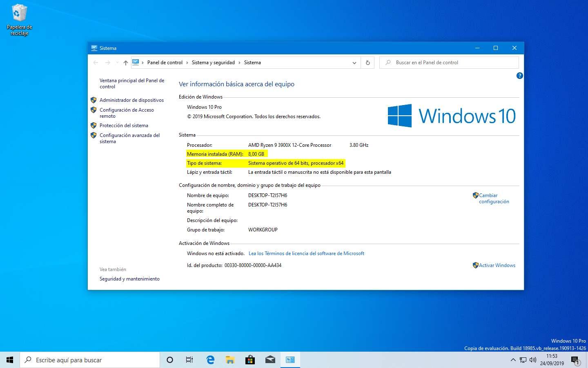Click Activar Windows link
Screen dimensions: 588x368
[497, 265]
